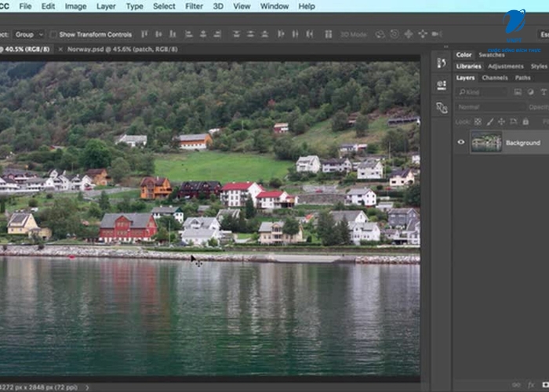Viewport: 549px width, 392px height.
Task: Open the 3D menu
Action: coord(218,6)
